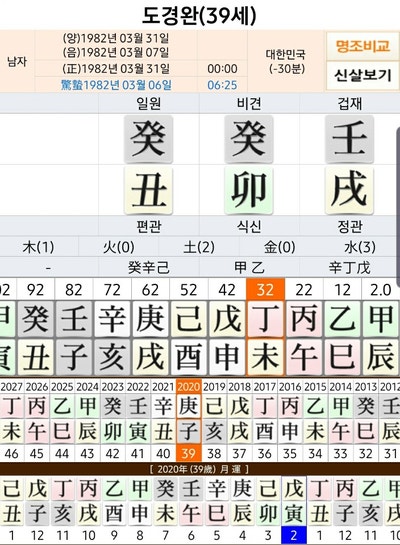Select the 卯 month branch tile
The width and height of the screenshot is (400, 545).
249,190
